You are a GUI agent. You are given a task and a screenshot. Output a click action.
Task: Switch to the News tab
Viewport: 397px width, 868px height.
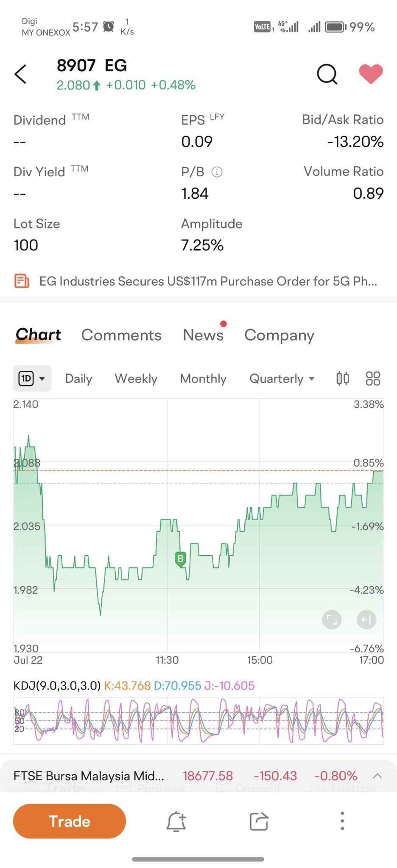pyautogui.click(x=203, y=335)
